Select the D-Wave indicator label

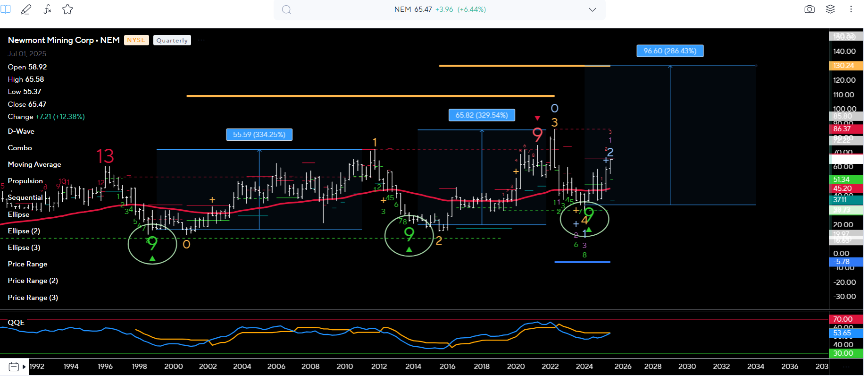tap(21, 131)
